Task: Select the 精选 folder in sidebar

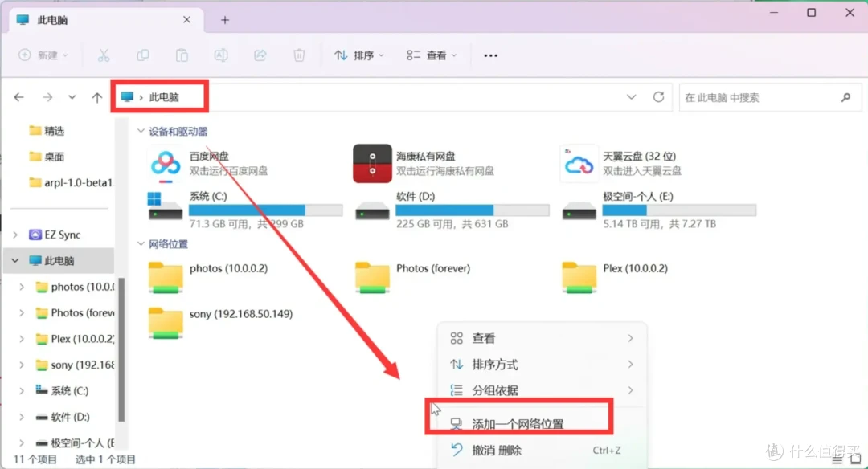Action: point(47,131)
